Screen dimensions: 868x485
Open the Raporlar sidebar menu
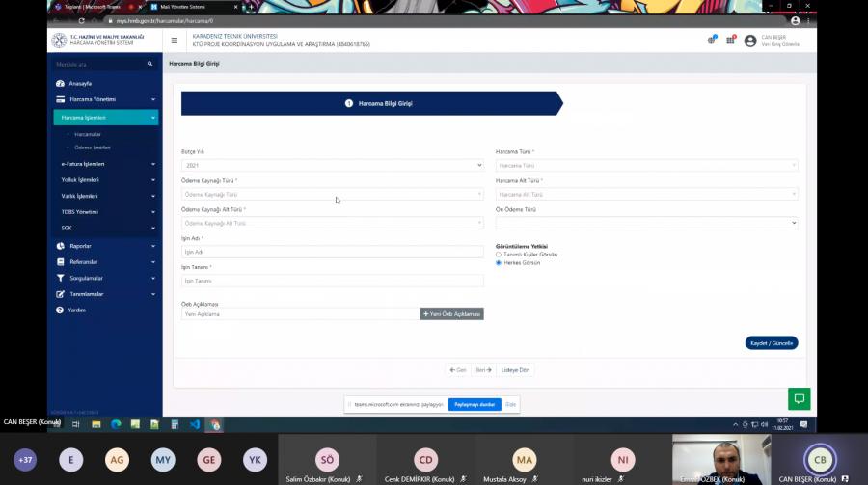[x=106, y=246]
